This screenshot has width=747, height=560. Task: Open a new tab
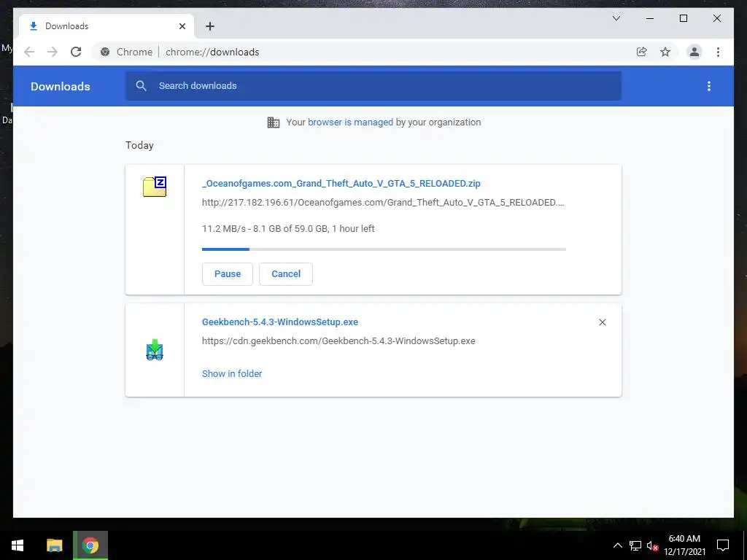210,26
